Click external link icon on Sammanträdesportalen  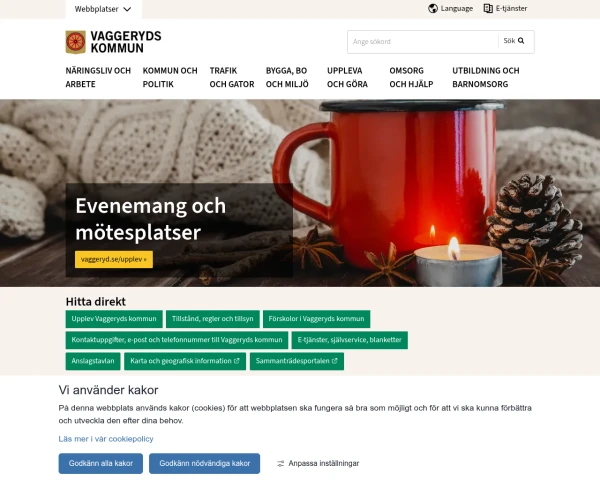(334, 361)
